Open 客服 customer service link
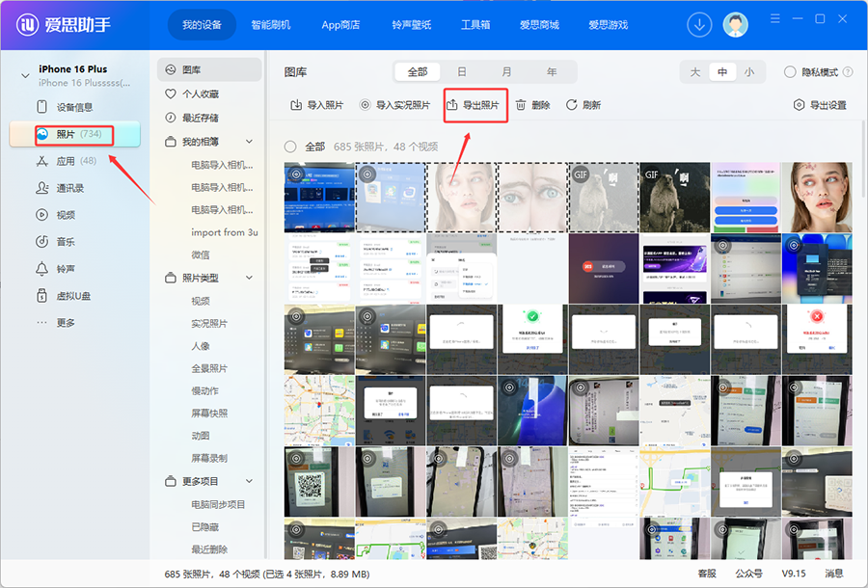 click(707, 574)
